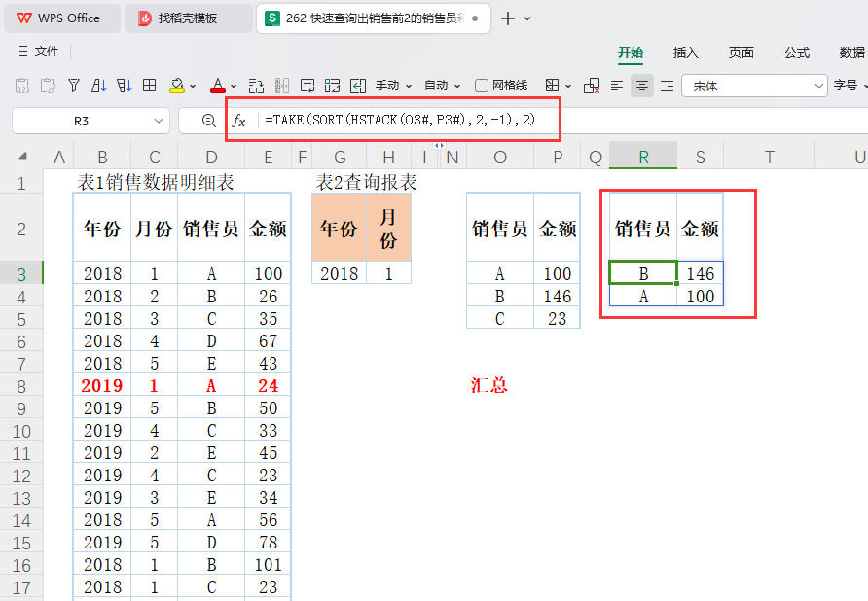Click the plus new tab button
Screen dimensions: 868x601
[507, 18]
